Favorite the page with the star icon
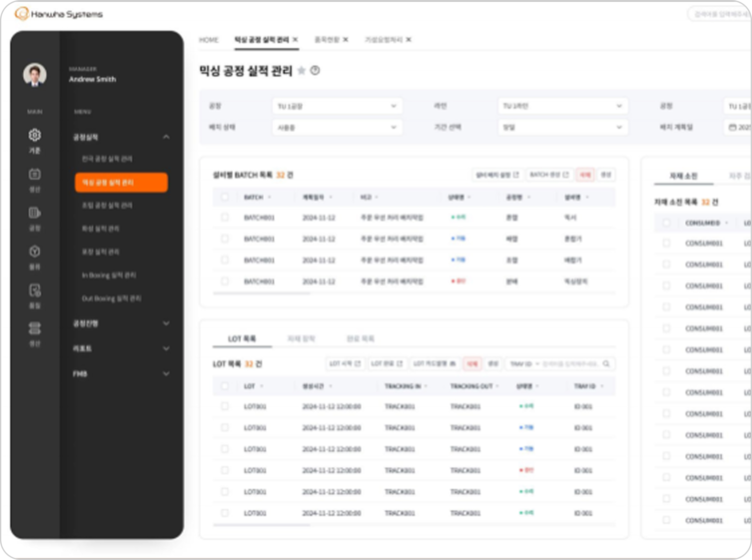Viewport: 752px width, 560px height. pos(301,71)
